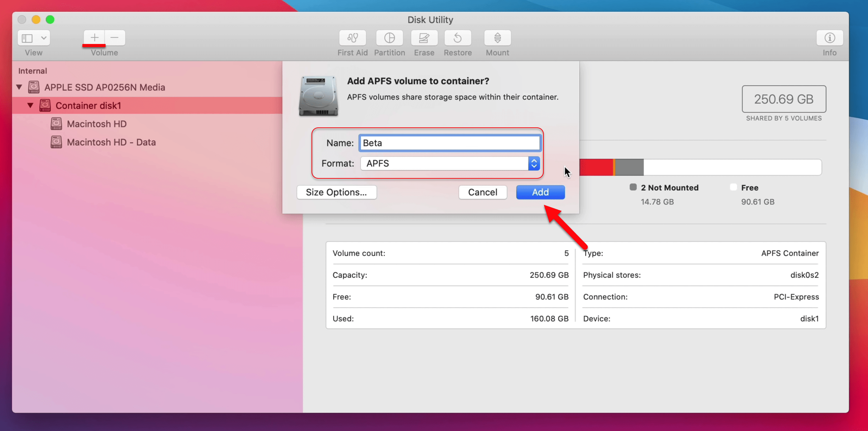The height and width of the screenshot is (431, 868).
Task: Click the SHARED BY 5 VOLUMES label
Action: (x=784, y=119)
